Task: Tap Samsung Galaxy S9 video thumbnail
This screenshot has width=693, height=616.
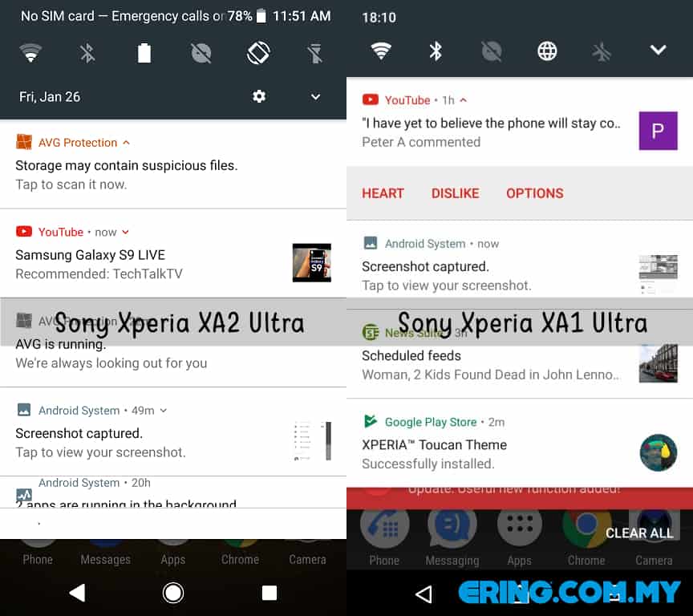Action: pos(312,263)
